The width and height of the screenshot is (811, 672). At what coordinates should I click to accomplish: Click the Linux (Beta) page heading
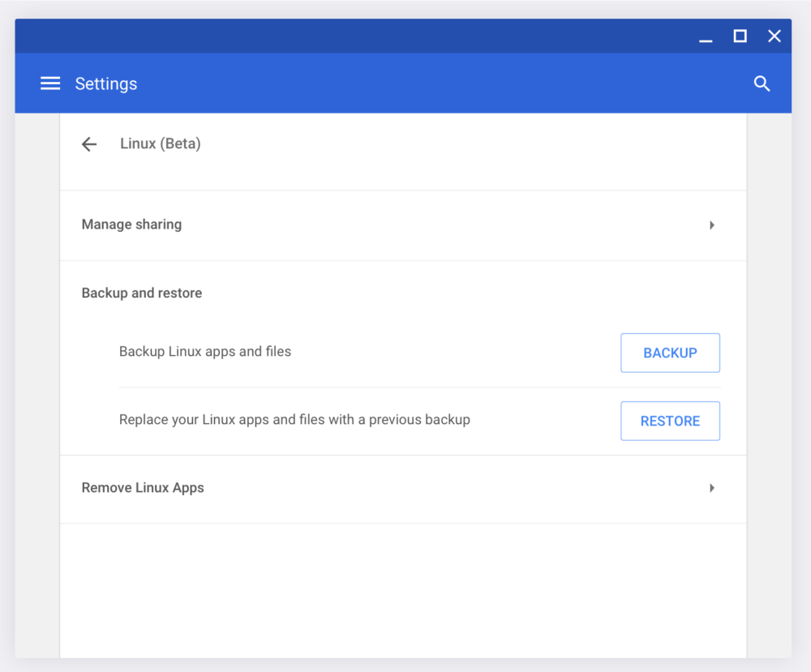point(161,143)
